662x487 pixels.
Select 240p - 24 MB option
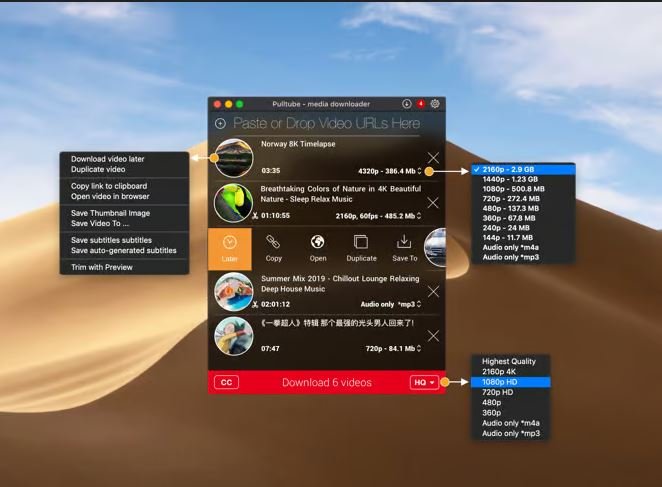523,228
